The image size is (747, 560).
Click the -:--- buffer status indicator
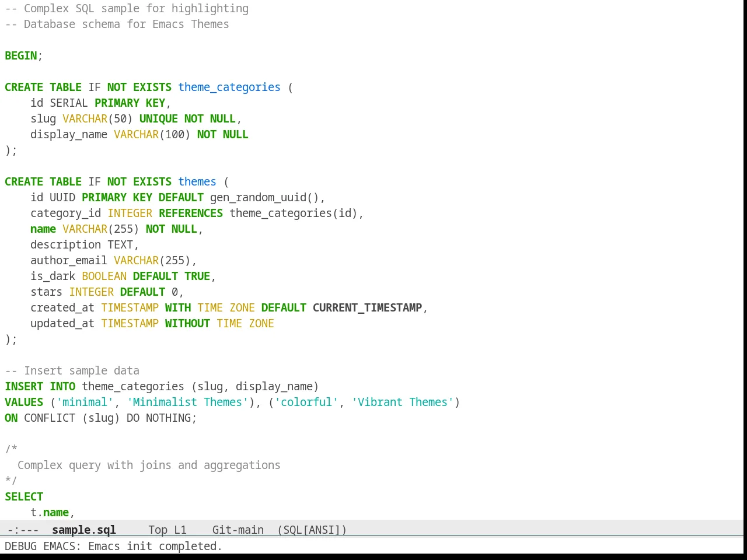tap(23, 530)
